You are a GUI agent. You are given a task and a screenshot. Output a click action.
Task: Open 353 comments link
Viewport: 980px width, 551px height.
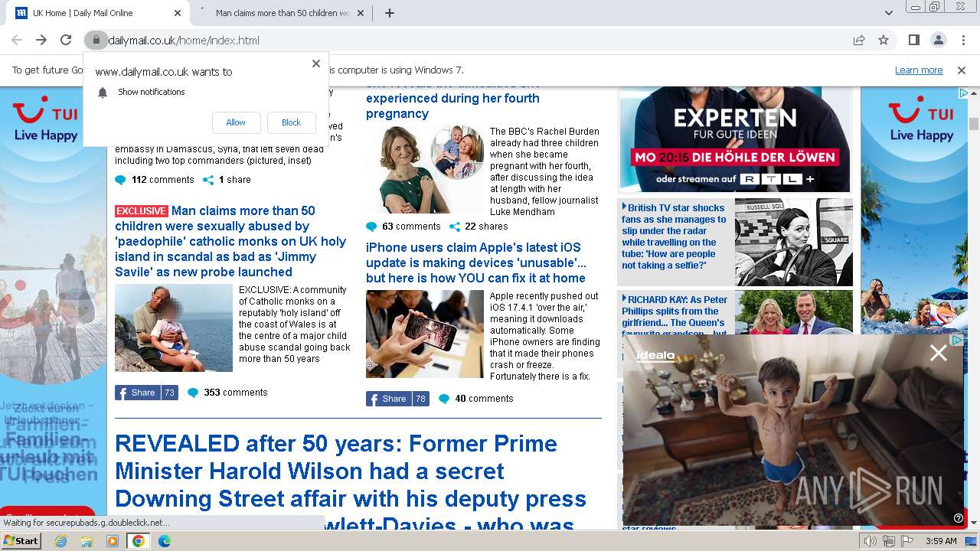click(236, 393)
